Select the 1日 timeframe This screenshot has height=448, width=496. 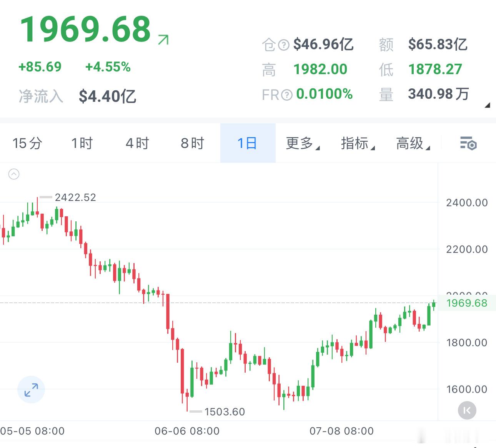248,143
